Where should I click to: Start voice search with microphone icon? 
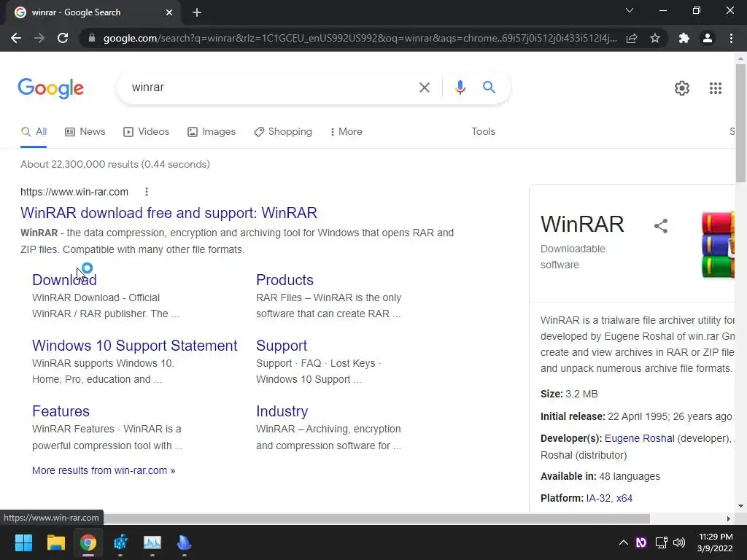point(460,87)
